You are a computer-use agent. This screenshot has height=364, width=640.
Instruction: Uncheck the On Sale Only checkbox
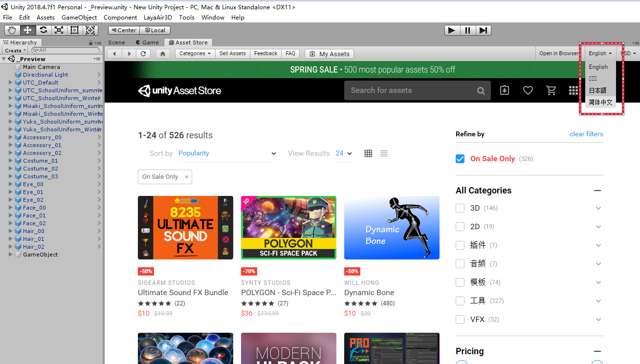(460, 159)
